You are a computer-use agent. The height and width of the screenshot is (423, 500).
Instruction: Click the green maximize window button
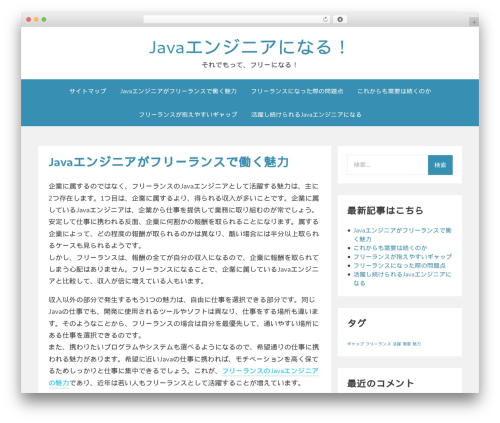click(44, 20)
